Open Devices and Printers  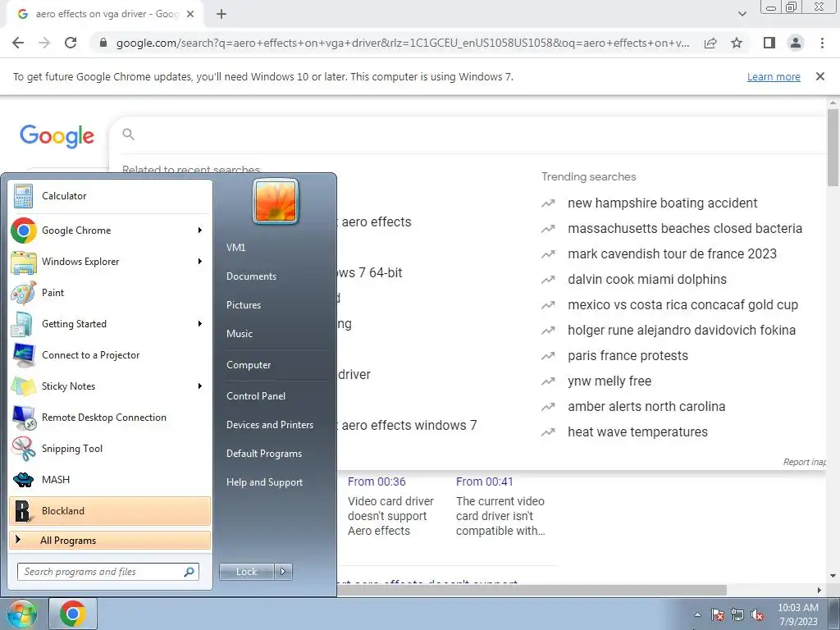(x=270, y=425)
